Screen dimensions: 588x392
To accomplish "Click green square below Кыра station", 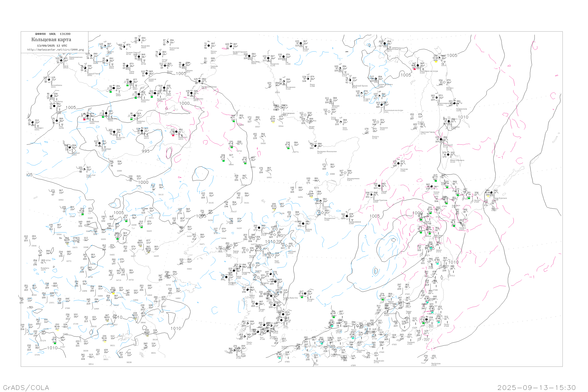I will [111, 92].
